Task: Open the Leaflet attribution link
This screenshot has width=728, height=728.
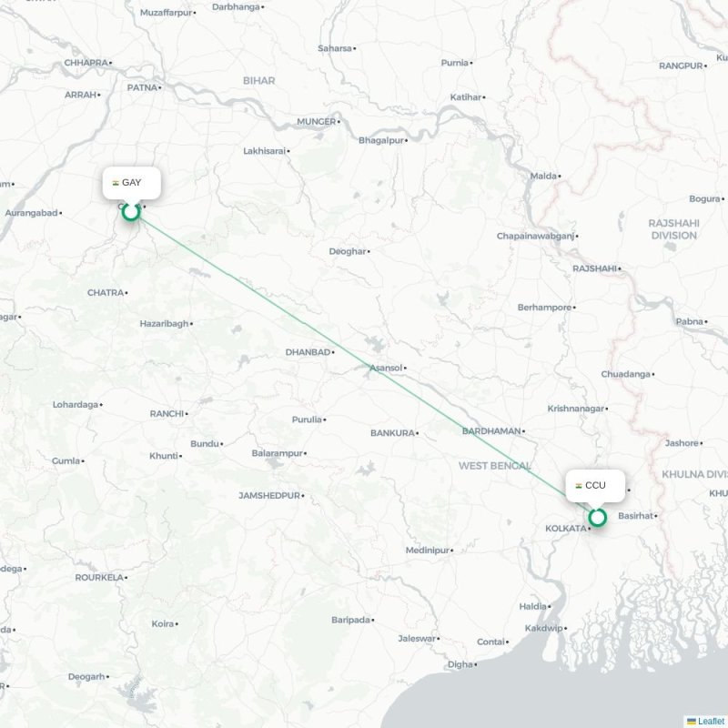Action: (x=713, y=721)
